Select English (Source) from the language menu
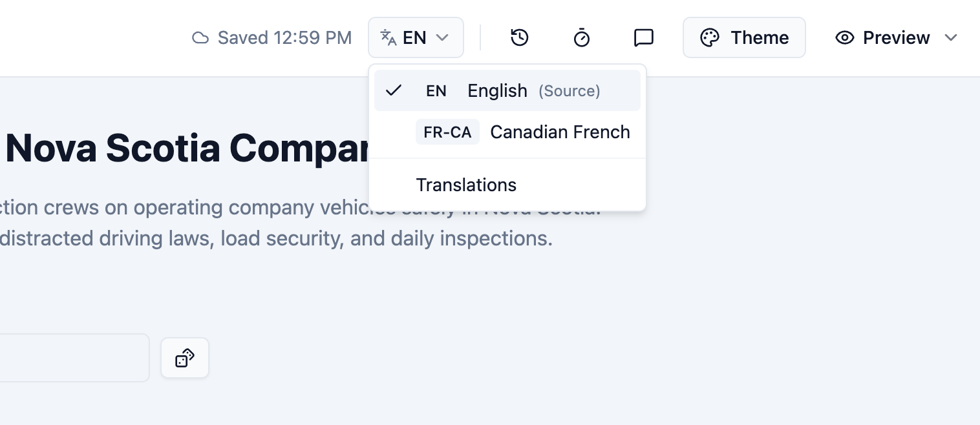Viewport: 980px width, 425px height. [507, 90]
